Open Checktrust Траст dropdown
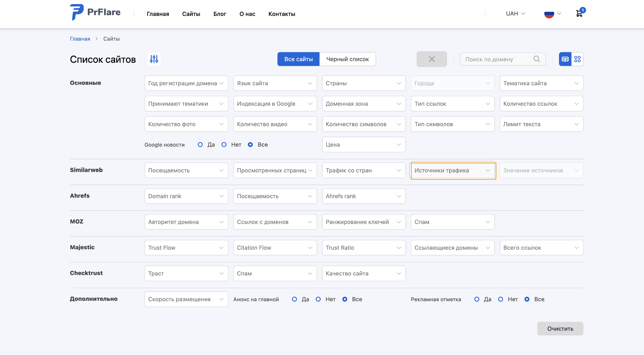The width and height of the screenshot is (644, 355). 186,273
